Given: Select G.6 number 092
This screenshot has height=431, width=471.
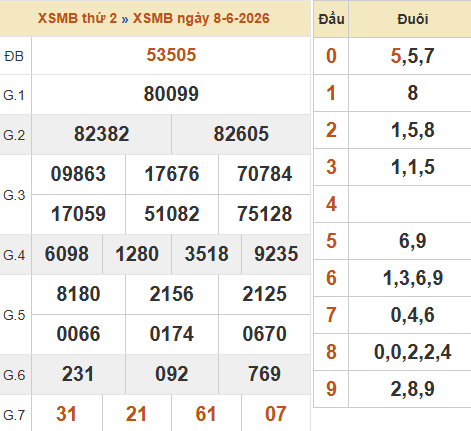Looking at the screenshot, I should [172, 374].
